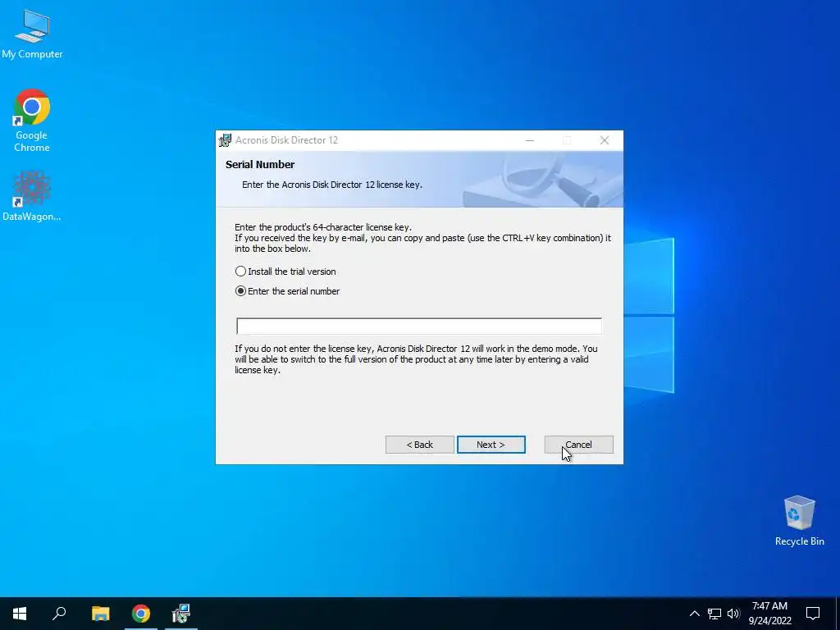The width and height of the screenshot is (840, 630).
Task: Go to the Next installer step
Action: 491,445
